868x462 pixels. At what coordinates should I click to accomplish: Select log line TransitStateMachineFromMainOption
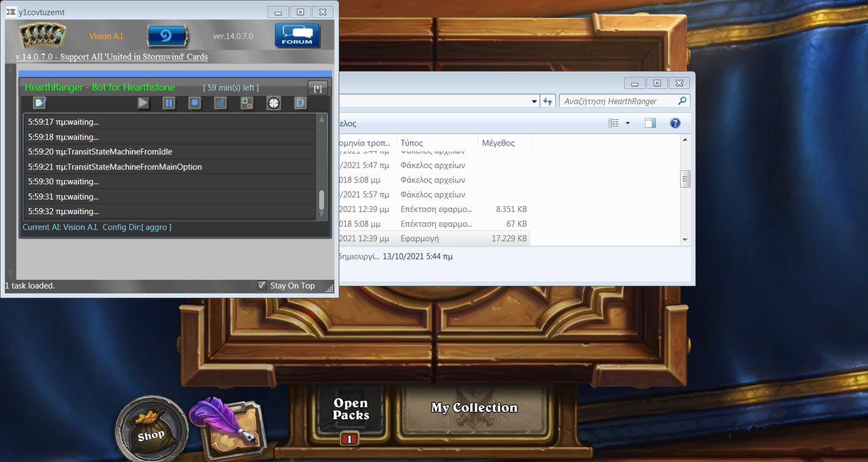(170, 167)
